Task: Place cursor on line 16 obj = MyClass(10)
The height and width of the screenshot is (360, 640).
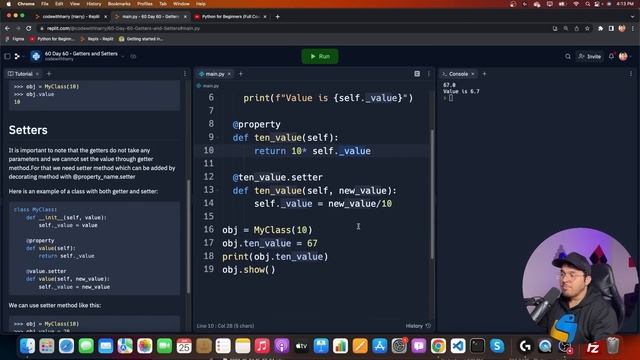Action: tap(267, 230)
